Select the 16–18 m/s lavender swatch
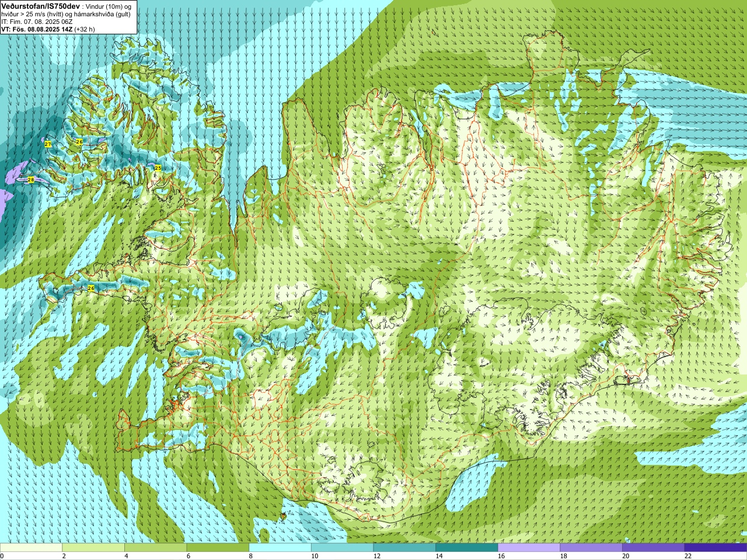The width and height of the screenshot is (747, 560). [x=529, y=548]
